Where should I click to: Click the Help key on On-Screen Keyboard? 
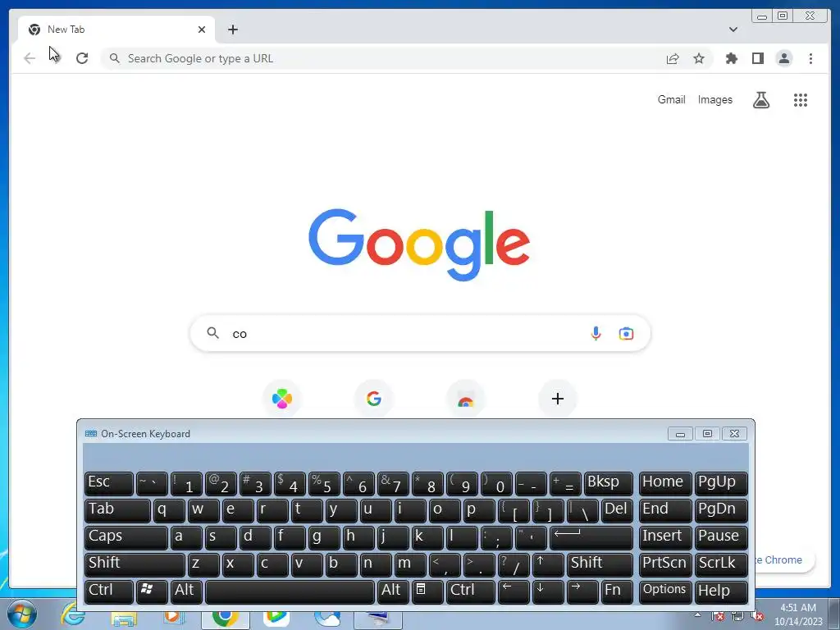coord(721,591)
